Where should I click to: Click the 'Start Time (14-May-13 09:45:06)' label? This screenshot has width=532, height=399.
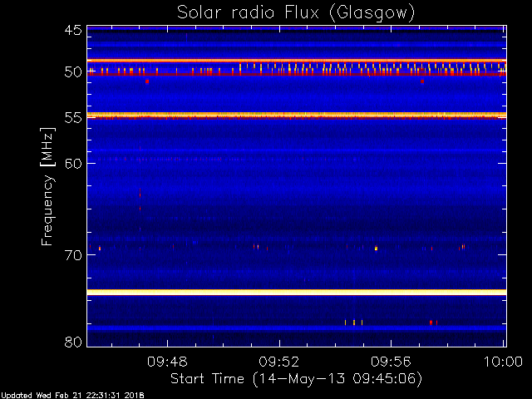coord(296,379)
